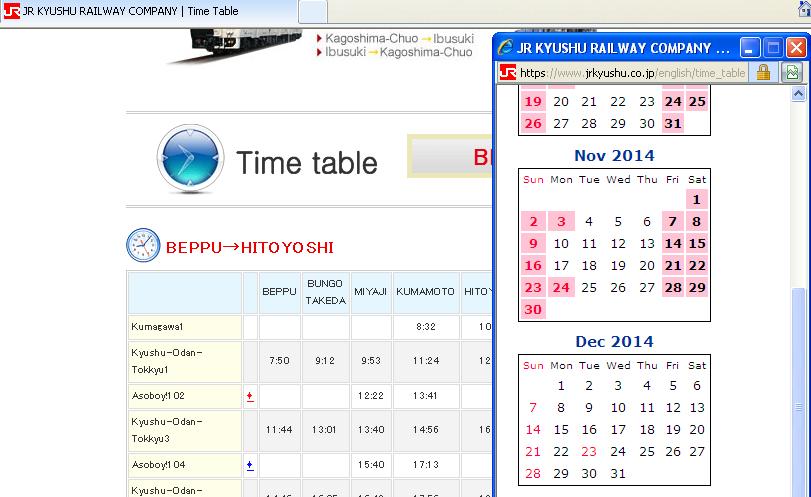Screen dimensions: 811x497
Task: Click the home icon at top right of browser
Action: [804, 9]
